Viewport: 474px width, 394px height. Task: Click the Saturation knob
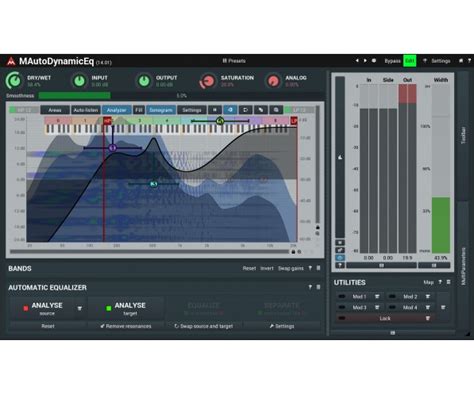[x=208, y=81]
